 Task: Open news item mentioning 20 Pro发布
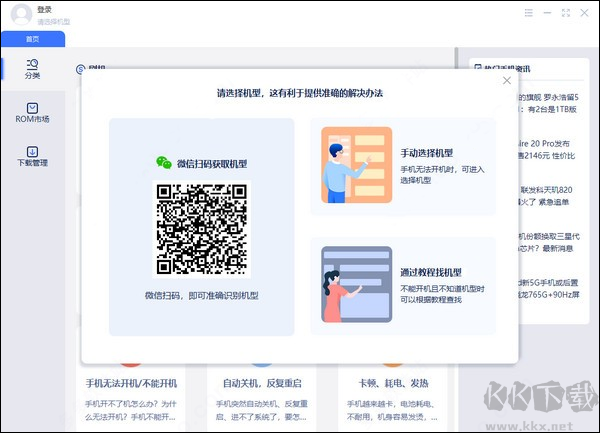[x=546, y=150]
